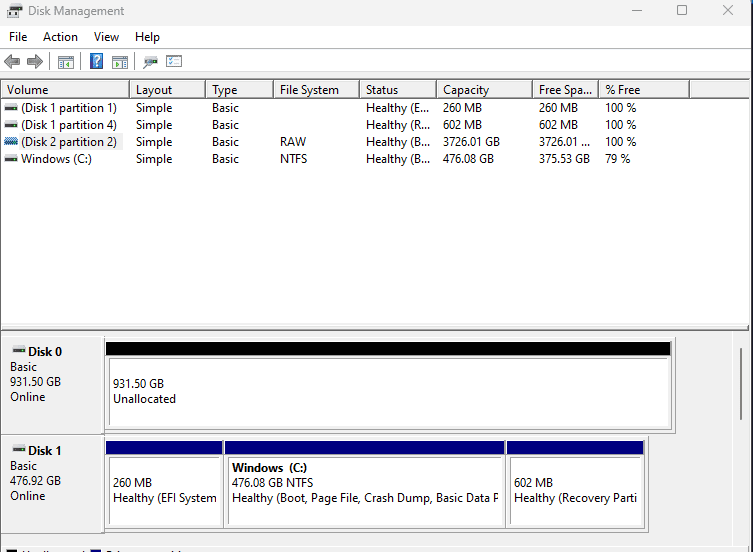Screen dimensions: 753x552
Task: Open the File menu
Action: click(18, 37)
